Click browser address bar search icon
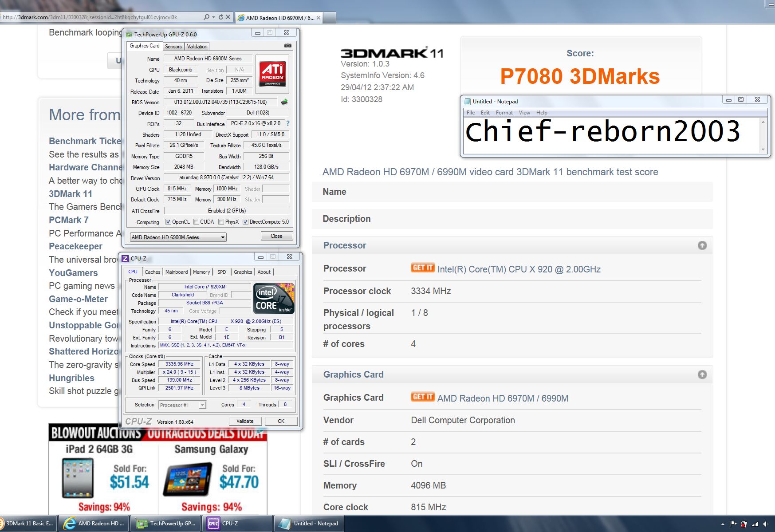Image resolution: width=775 pixels, height=532 pixels. pos(206,17)
